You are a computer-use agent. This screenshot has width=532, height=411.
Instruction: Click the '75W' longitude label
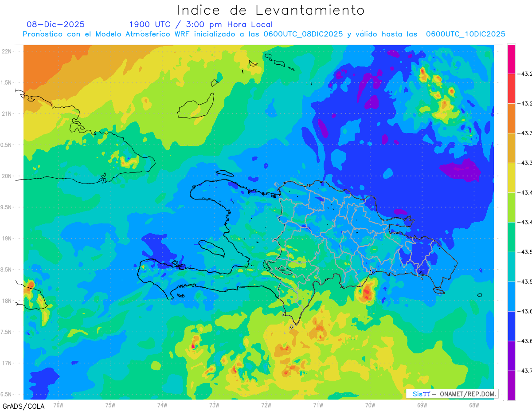[110, 405]
